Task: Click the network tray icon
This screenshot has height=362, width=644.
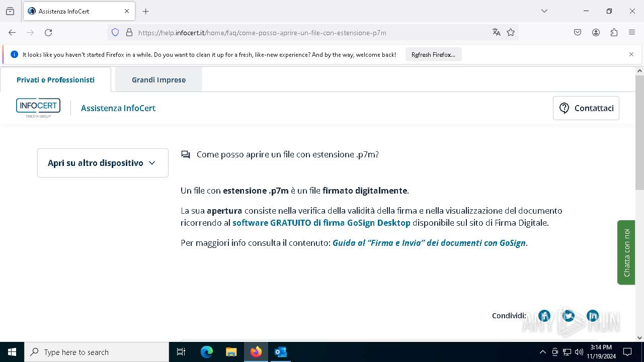Action: click(567, 352)
